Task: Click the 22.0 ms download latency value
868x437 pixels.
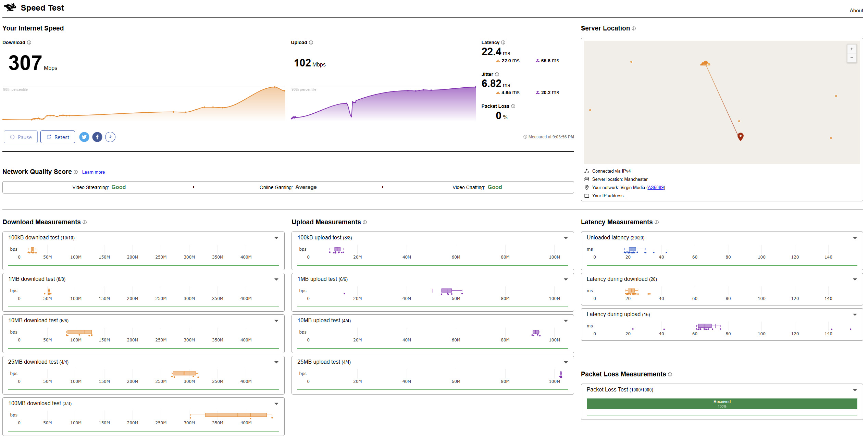Action: tap(510, 61)
